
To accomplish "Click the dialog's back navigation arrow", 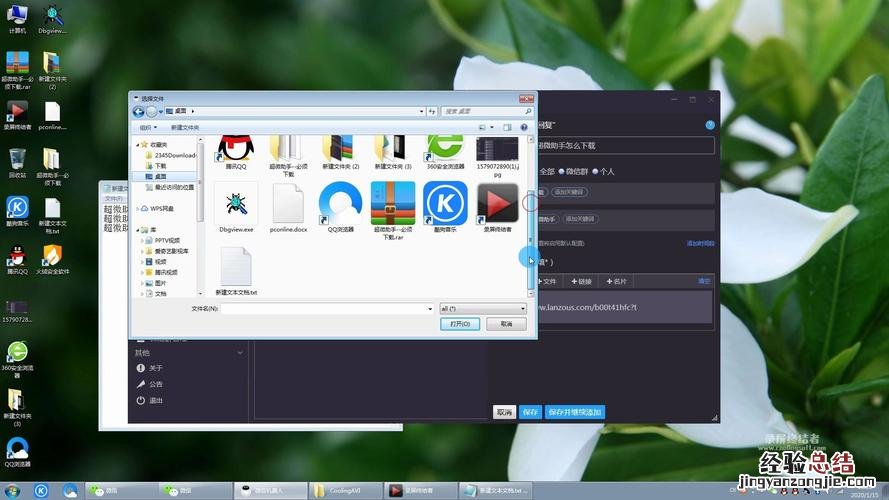I will point(139,111).
